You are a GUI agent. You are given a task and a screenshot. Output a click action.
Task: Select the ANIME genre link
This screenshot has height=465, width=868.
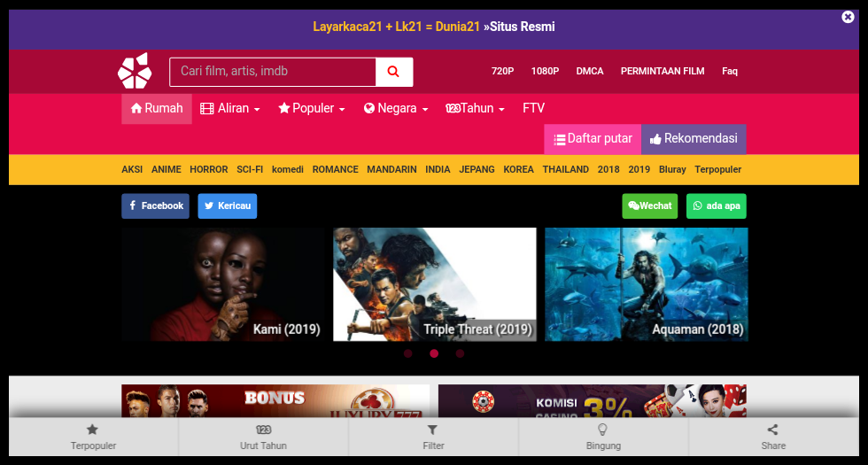point(167,169)
